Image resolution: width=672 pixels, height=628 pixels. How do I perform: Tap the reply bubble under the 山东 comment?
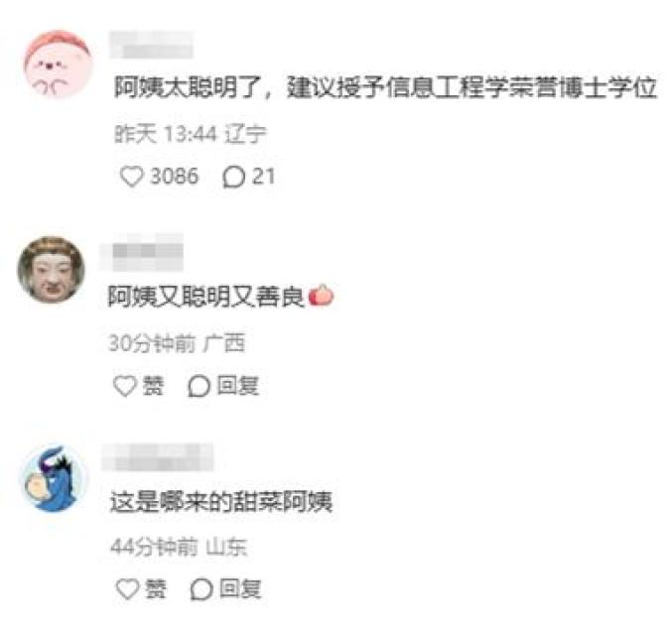[x=202, y=589]
